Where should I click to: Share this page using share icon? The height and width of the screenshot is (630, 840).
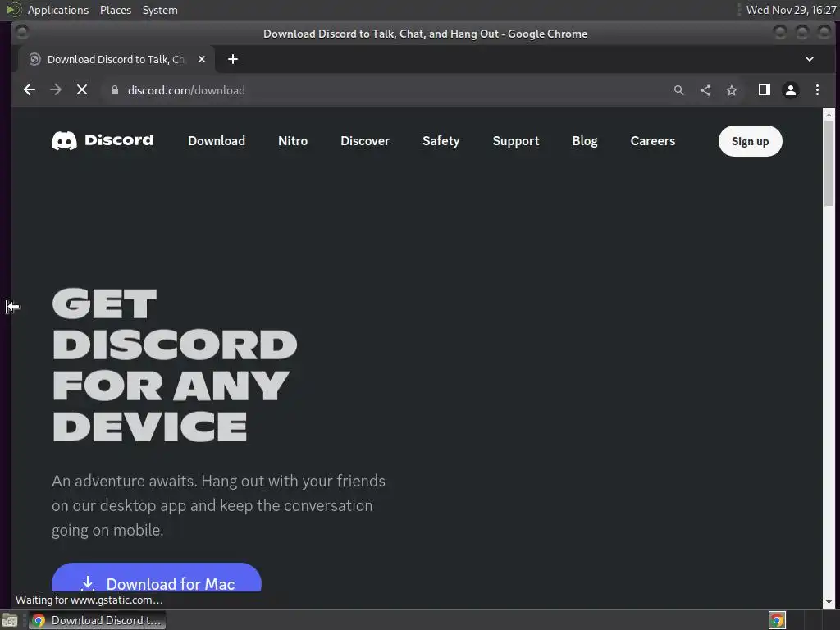click(705, 90)
